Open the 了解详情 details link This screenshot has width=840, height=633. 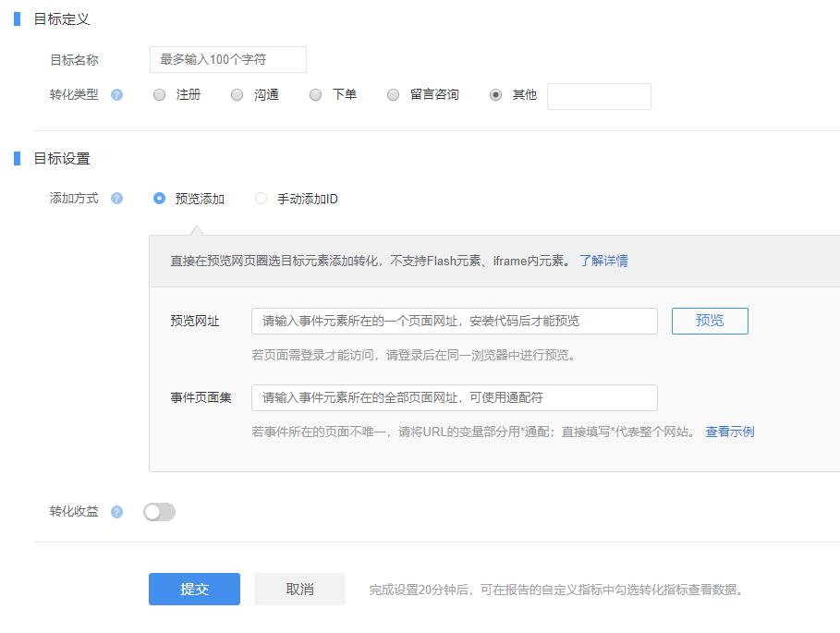(604, 261)
